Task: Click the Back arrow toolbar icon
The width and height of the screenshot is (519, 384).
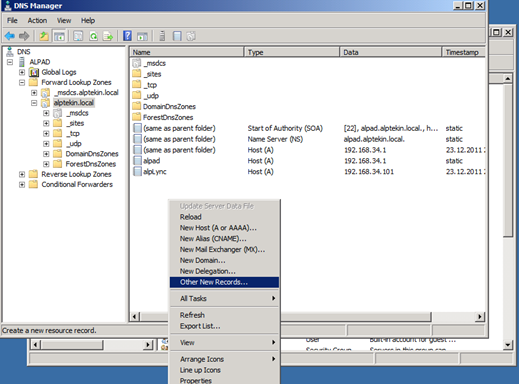Action: click(10, 36)
